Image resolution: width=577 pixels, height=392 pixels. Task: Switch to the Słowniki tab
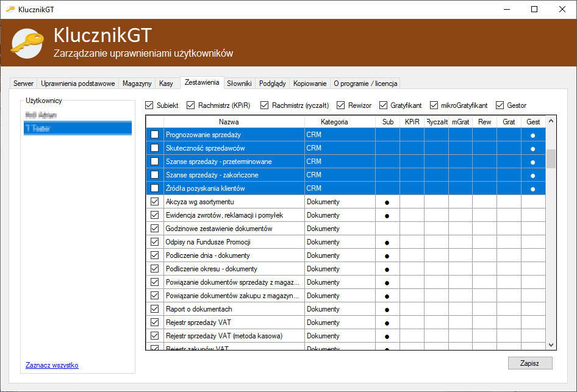point(239,84)
